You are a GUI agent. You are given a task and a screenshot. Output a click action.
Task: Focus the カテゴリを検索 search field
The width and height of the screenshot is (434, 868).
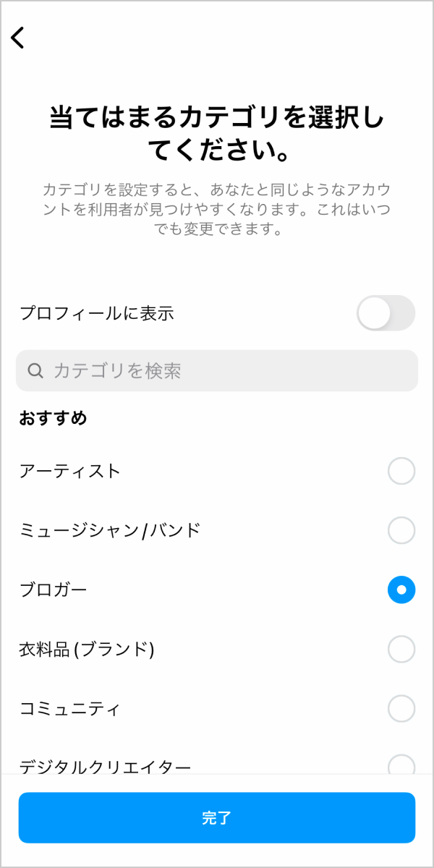click(217, 371)
